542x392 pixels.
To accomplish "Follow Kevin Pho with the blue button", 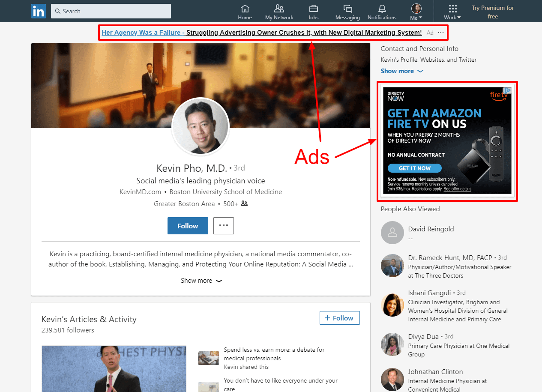I will click(x=188, y=226).
